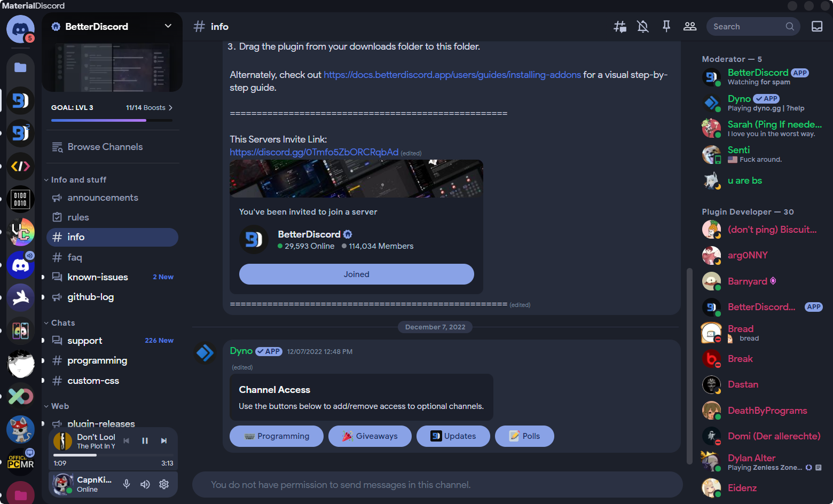Open Senti's profile in member list

763,154
